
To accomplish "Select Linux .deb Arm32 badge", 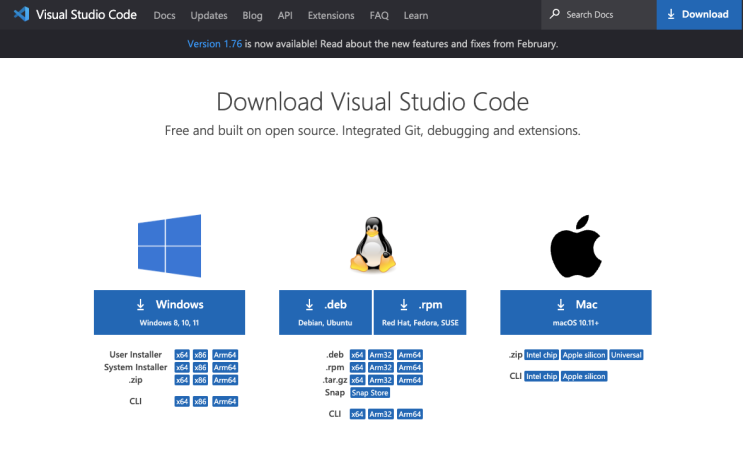I will coord(381,355).
